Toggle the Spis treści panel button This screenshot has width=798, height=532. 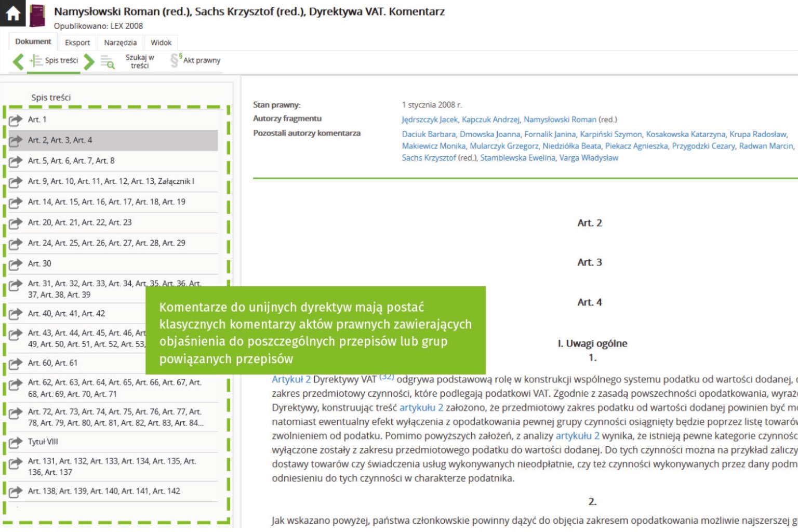click(54, 61)
